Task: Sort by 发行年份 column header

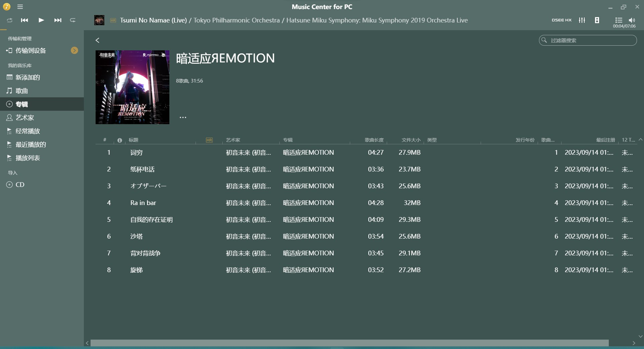Action: tap(525, 140)
